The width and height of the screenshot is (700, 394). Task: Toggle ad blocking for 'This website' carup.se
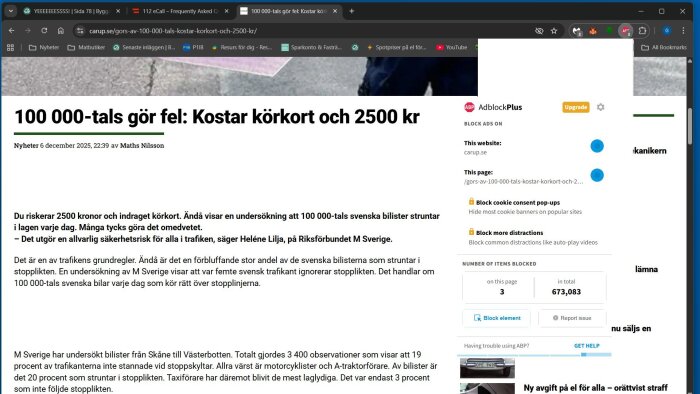[x=597, y=146]
